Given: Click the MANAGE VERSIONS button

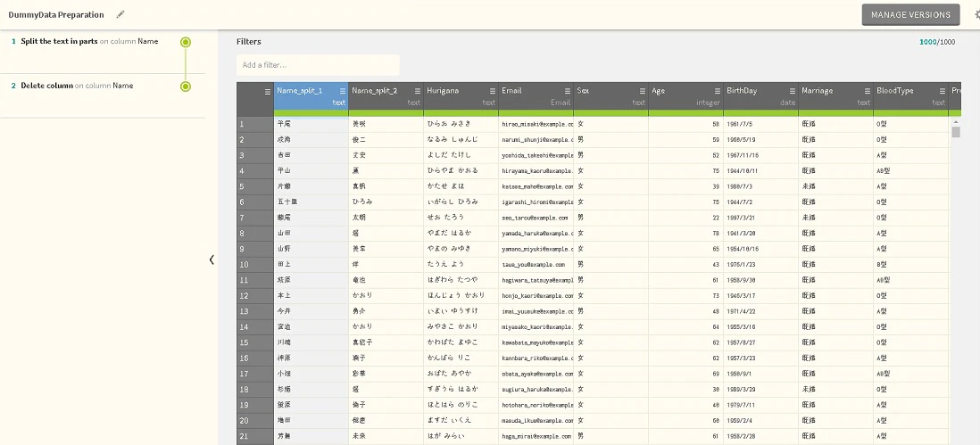Looking at the screenshot, I should point(910,15).
